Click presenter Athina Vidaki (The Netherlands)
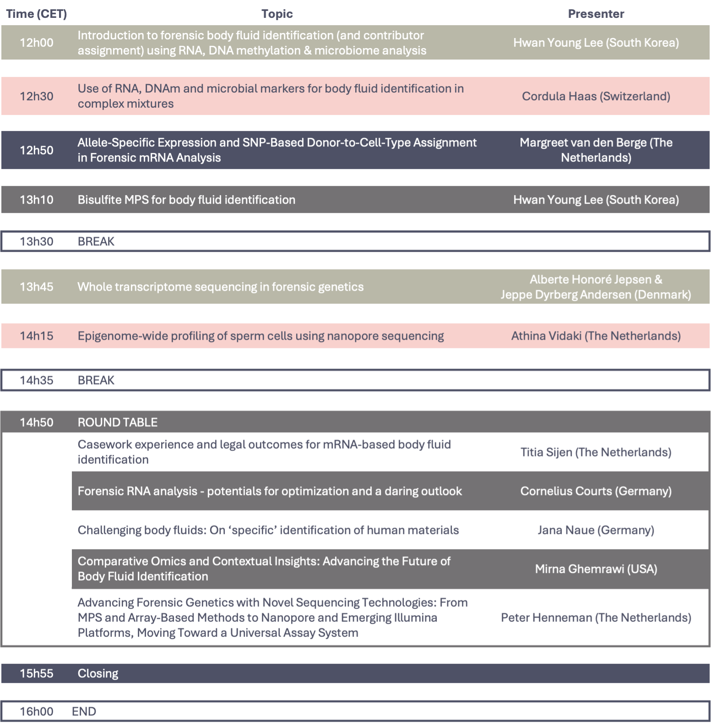This screenshot has width=715, height=728. [596, 336]
